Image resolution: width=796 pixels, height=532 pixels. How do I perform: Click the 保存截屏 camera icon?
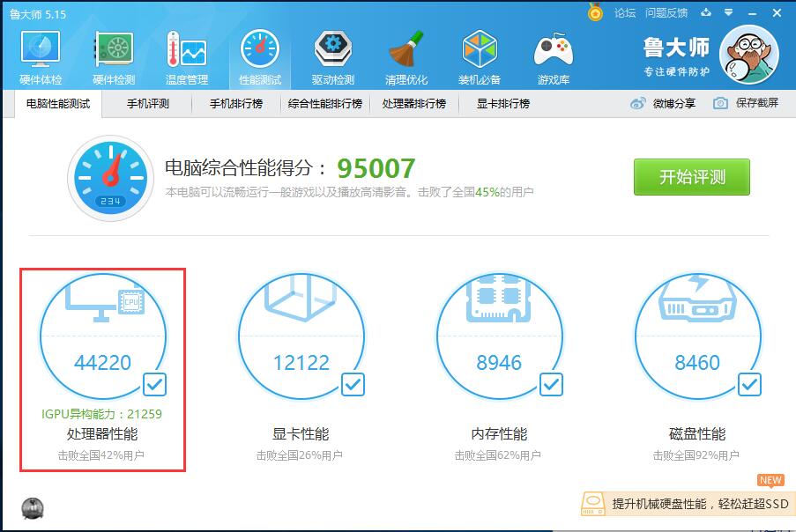(721, 103)
